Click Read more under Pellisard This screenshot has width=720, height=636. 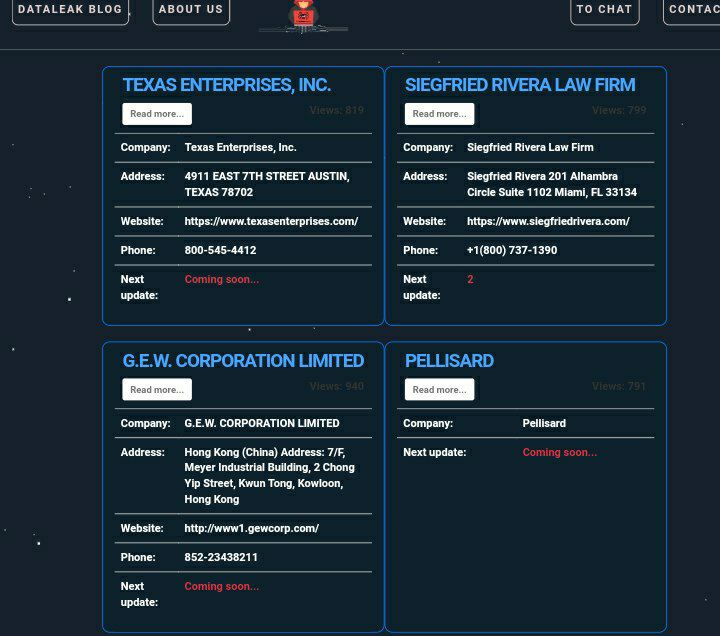click(439, 389)
